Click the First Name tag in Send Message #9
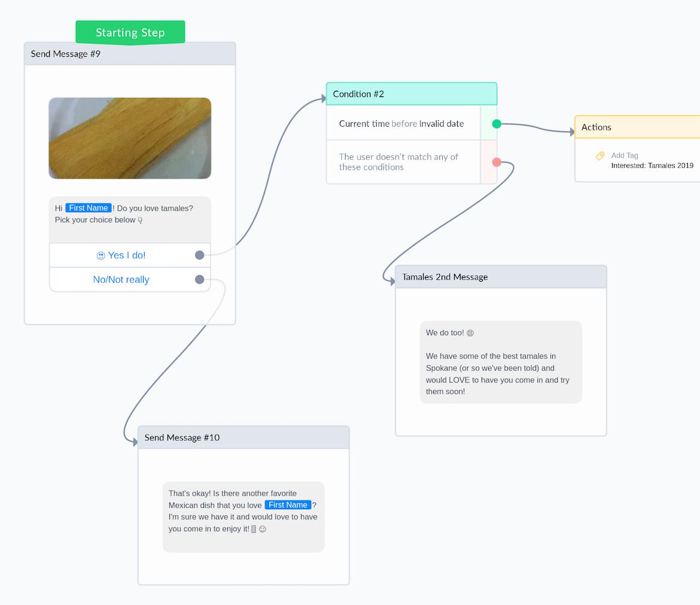 click(x=89, y=208)
